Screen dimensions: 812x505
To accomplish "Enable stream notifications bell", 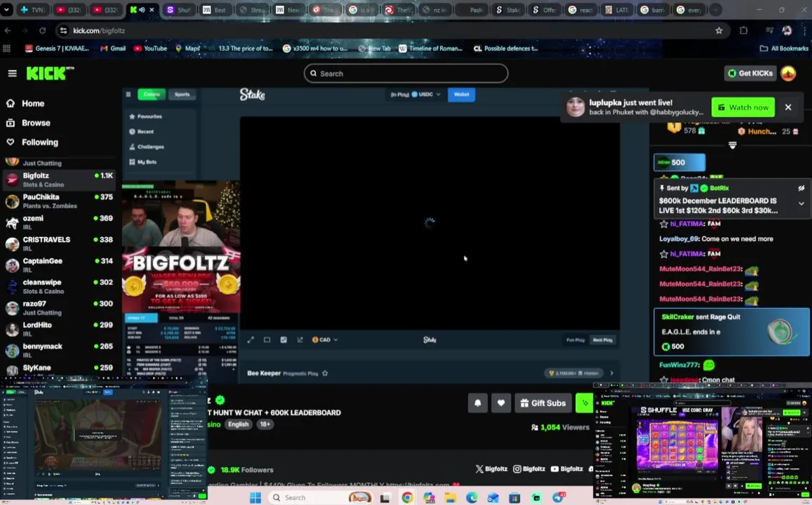I will 477,403.
